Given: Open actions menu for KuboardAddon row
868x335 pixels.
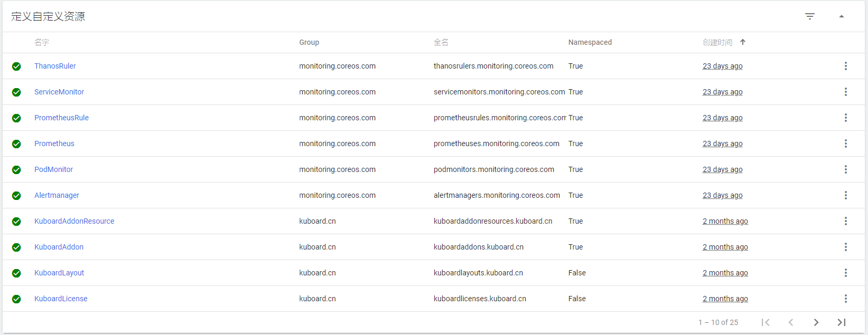Looking at the screenshot, I should pos(846,247).
